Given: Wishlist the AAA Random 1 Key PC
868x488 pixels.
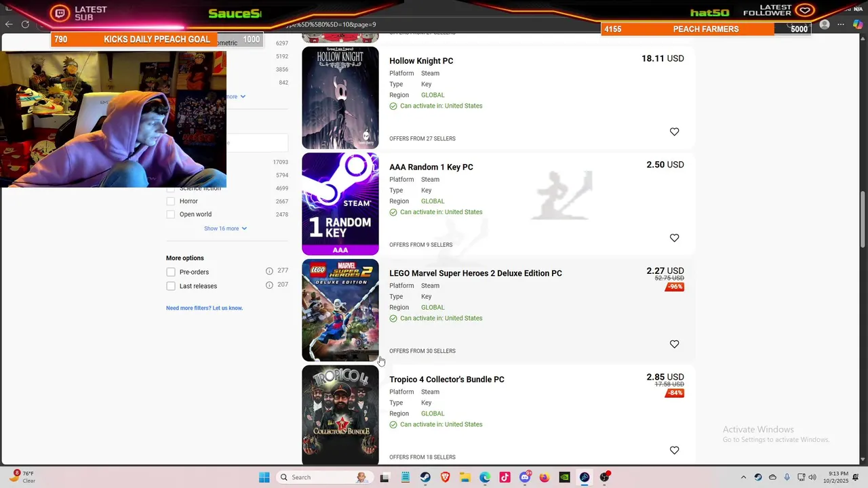Looking at the screenshot, I should pyautogui.click(x=674, y=238).
